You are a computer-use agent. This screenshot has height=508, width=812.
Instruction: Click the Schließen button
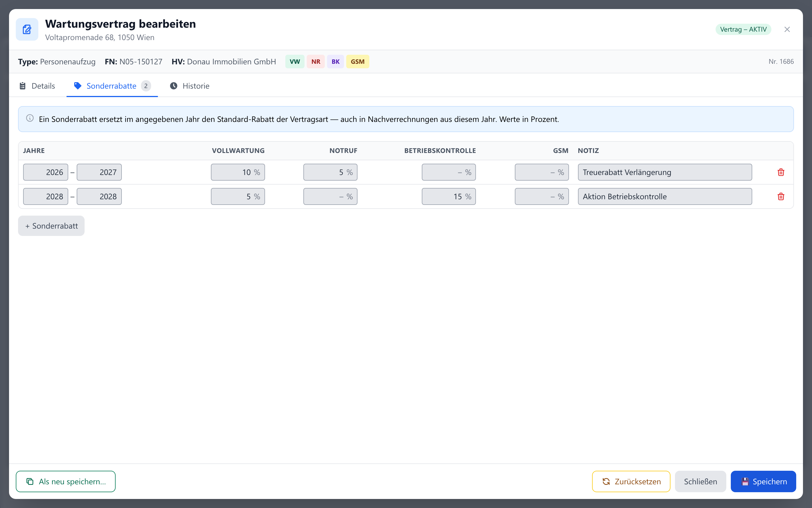coord(700,481)
